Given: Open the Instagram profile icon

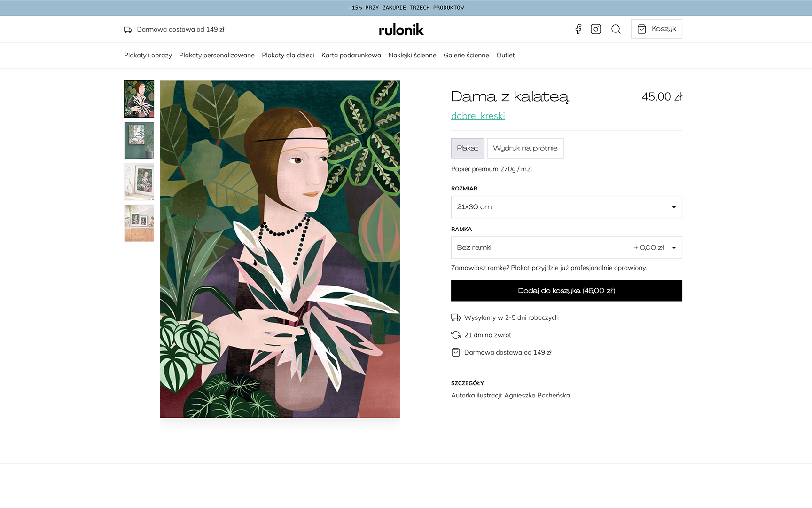Looking at the screenshot, I should point(596,29).
